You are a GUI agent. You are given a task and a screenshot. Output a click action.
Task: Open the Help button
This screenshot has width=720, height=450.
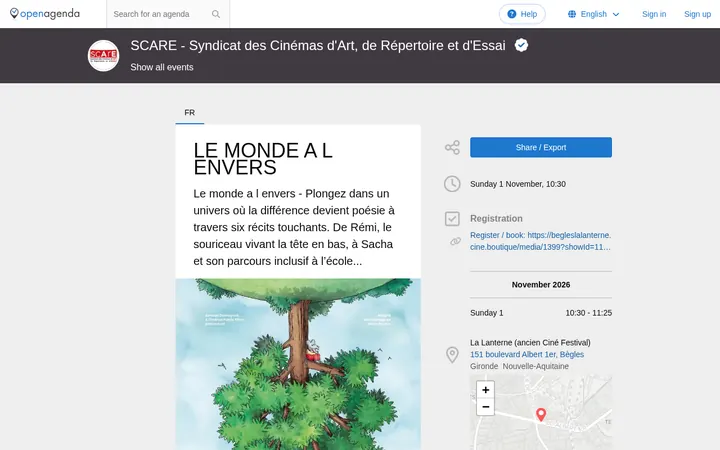522,14
